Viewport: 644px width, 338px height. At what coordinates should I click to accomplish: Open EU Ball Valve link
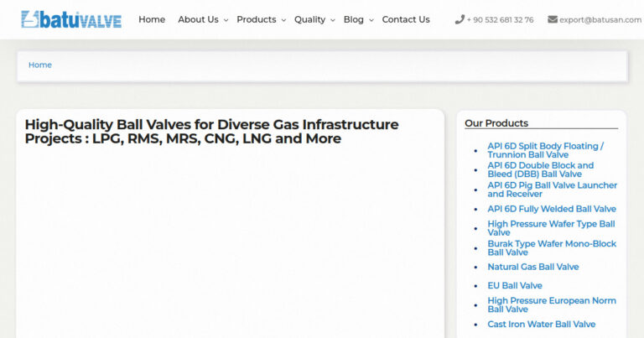[x=515, y=285]
